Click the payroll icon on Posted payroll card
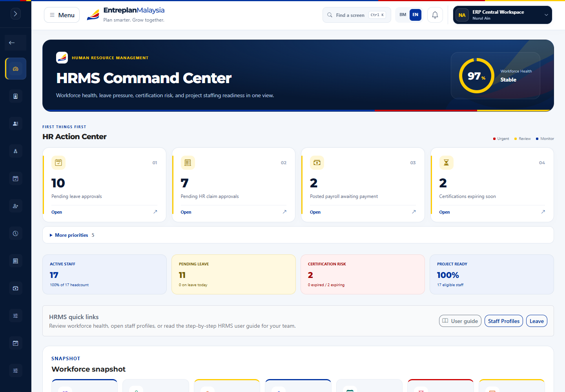The width and height of the screenshot is (565, 392). pyautogui.click(x=317, y=163)
